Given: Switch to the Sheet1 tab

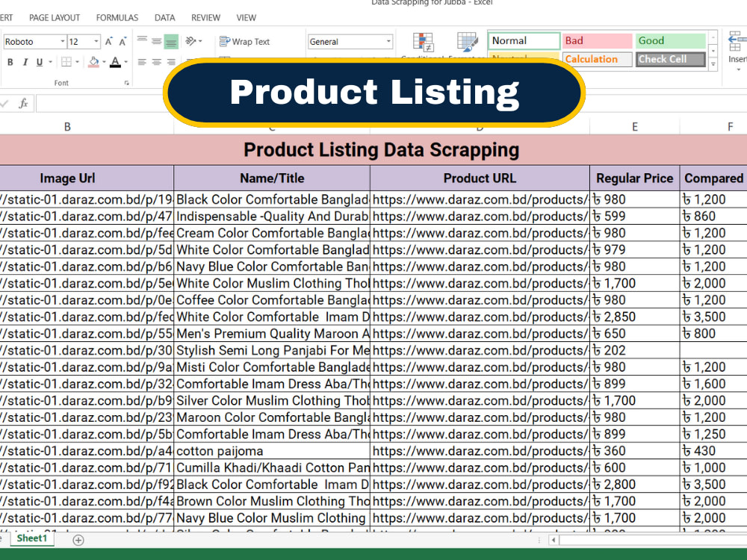Looking at the screenshot, I should point(32,538).
